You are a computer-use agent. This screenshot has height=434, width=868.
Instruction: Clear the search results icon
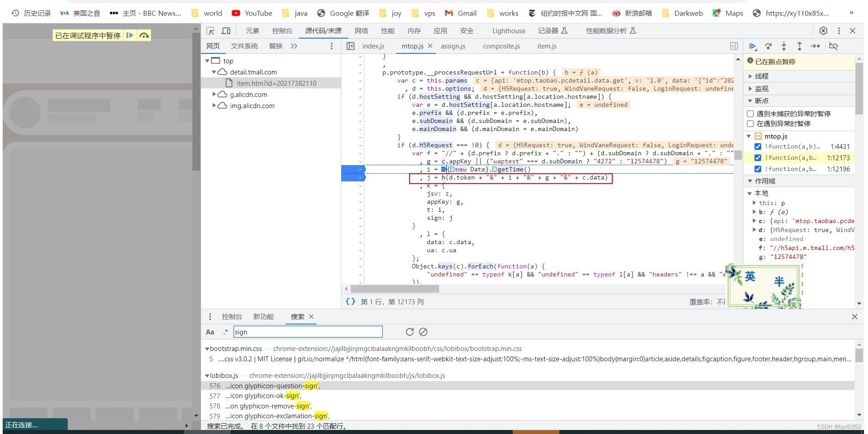423,332
